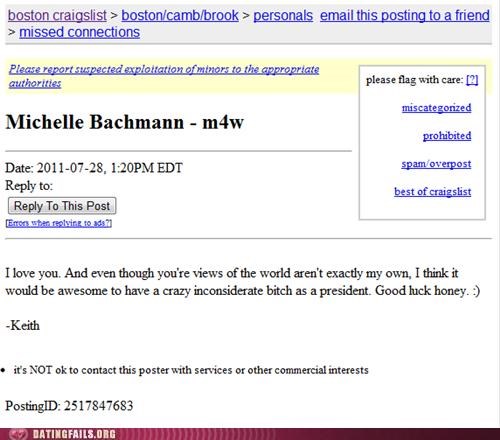The width and height of the screenshot is (500, 440).
Task: Click the PostingID number 2517847683
Action: tap(99, 406)
